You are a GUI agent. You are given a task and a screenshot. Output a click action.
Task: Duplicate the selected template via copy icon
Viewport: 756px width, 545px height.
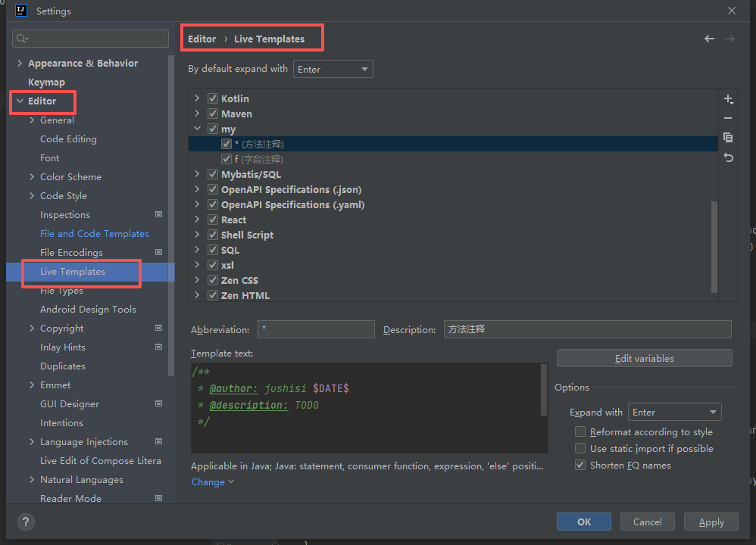(728, 138)
